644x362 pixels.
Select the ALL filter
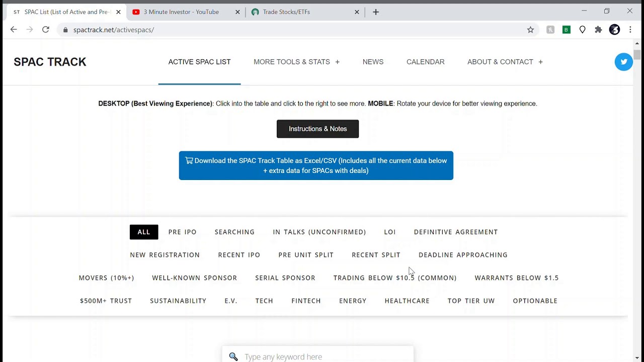pos(144,232)
